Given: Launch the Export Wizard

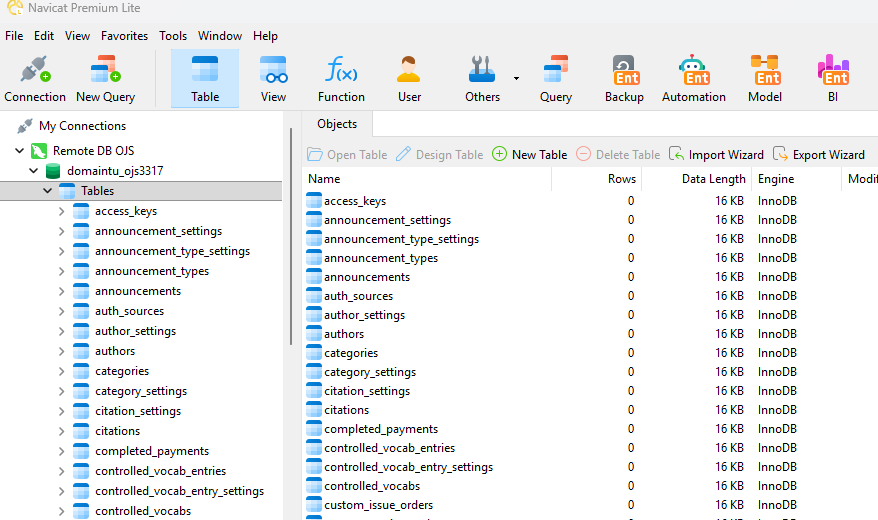Looking at the screenshot, I should (x=819, y=154).
